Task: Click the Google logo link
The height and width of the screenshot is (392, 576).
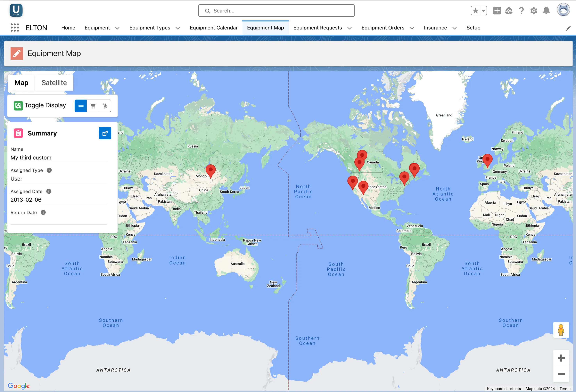Action: pos(19,386)
